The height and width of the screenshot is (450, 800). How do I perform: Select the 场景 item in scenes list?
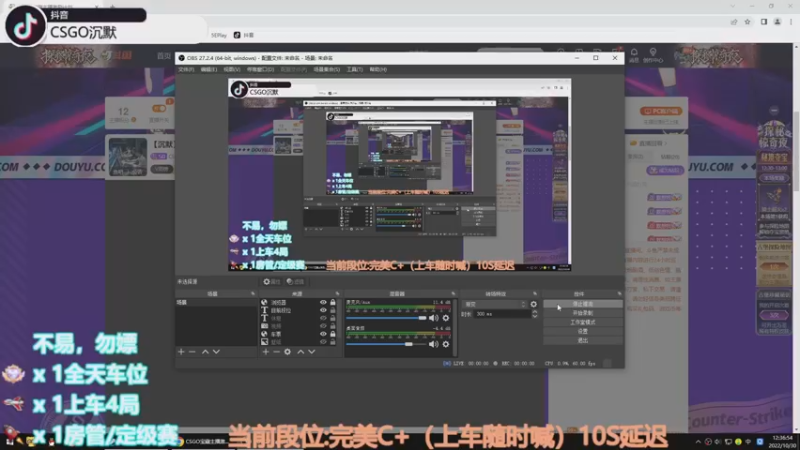coord(216,303)
